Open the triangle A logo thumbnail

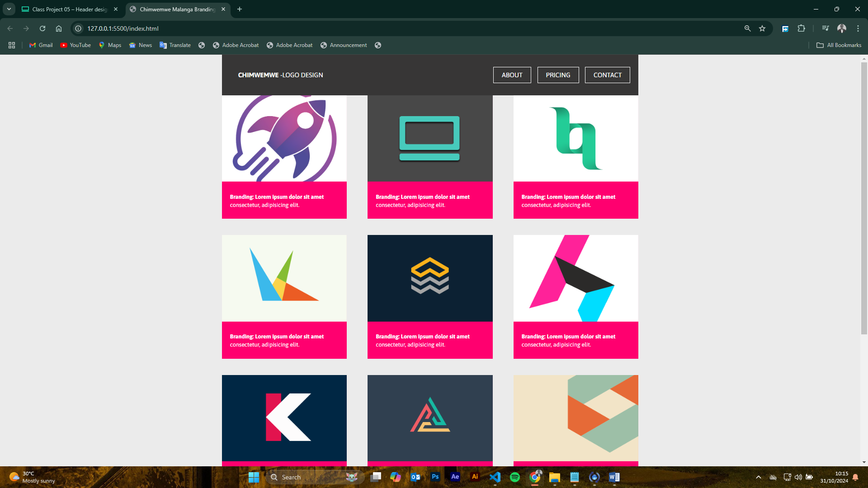click(x=430, y=418)
